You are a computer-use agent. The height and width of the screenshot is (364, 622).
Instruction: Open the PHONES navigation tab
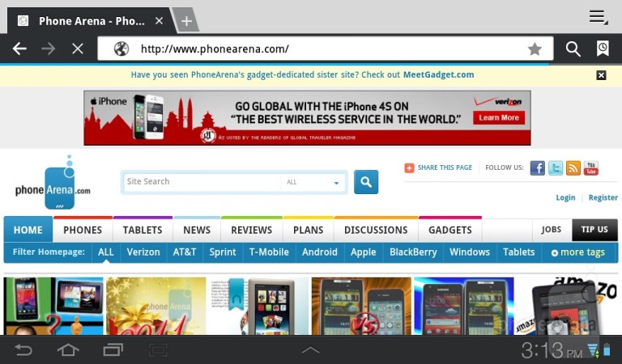click(x=83, y=230)
